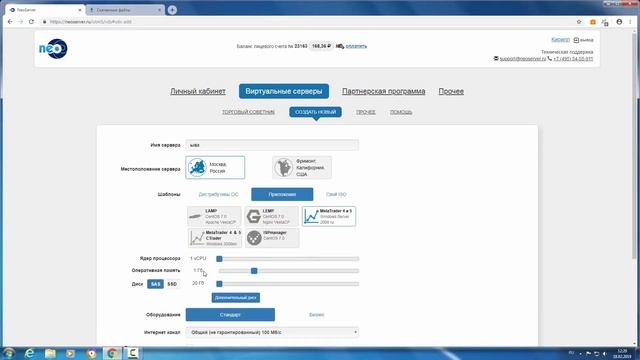Open Прочее main menu
Viewport: 640px width, 360px height.
tap(451, 91)
